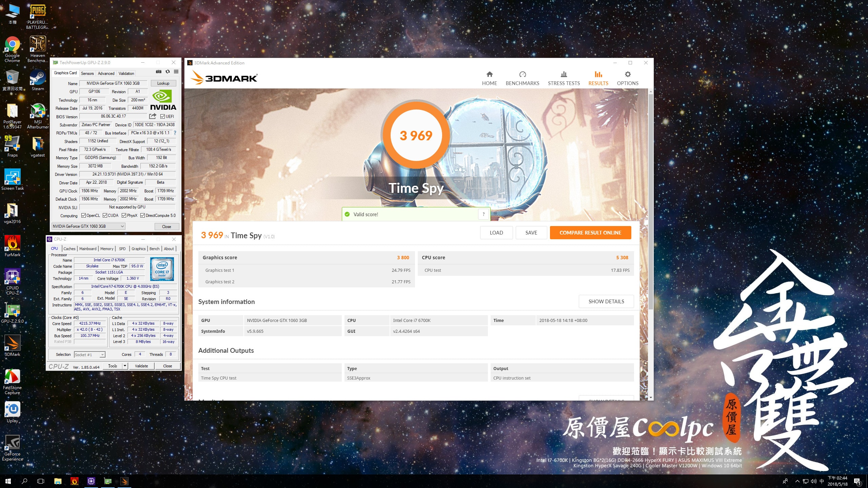The image size is (868, 488).
Task: Click the GPU Name field in GPU-Z
Action: [x=113, y=83]
